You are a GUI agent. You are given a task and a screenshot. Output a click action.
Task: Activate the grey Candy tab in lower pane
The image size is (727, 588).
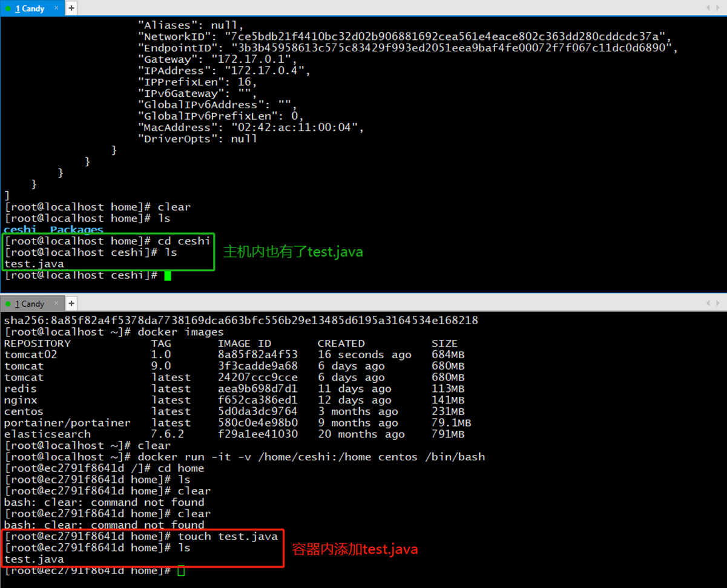click(x=30, y=304)
